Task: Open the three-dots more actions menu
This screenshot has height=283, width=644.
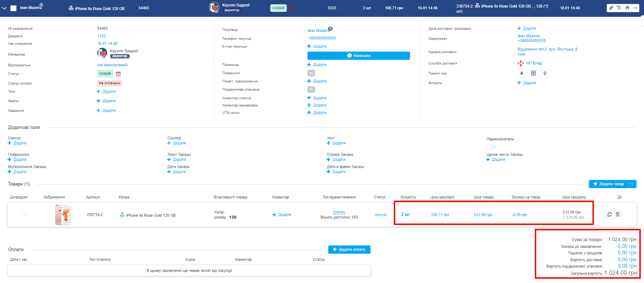Action: 635,8
